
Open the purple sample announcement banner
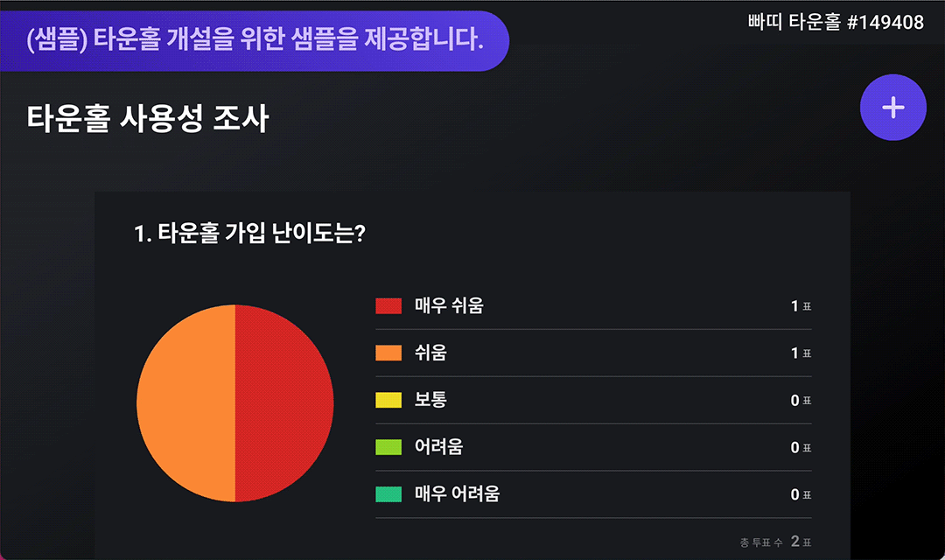point(255,41)
